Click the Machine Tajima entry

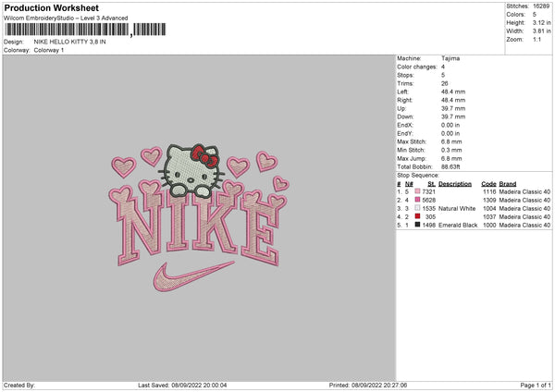coord(428,58)
